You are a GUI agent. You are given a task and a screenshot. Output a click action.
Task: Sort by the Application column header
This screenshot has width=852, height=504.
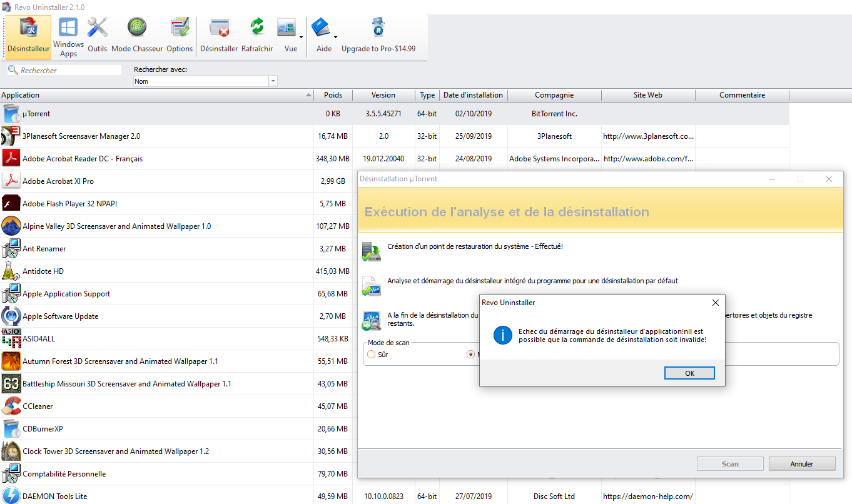(156, 95)
